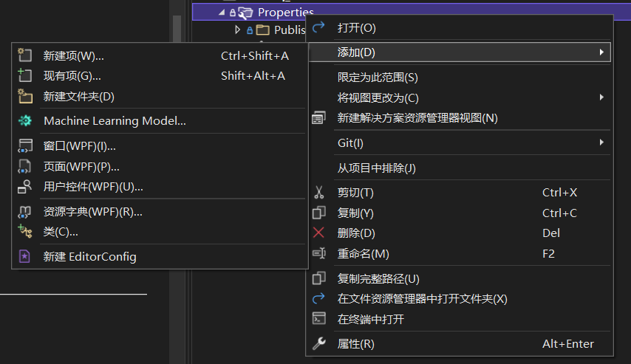631x364 pixels.
Task: Add a 用户控件(WPF)(U)... item
Action: pyautogui.click(x=160, y=187)
